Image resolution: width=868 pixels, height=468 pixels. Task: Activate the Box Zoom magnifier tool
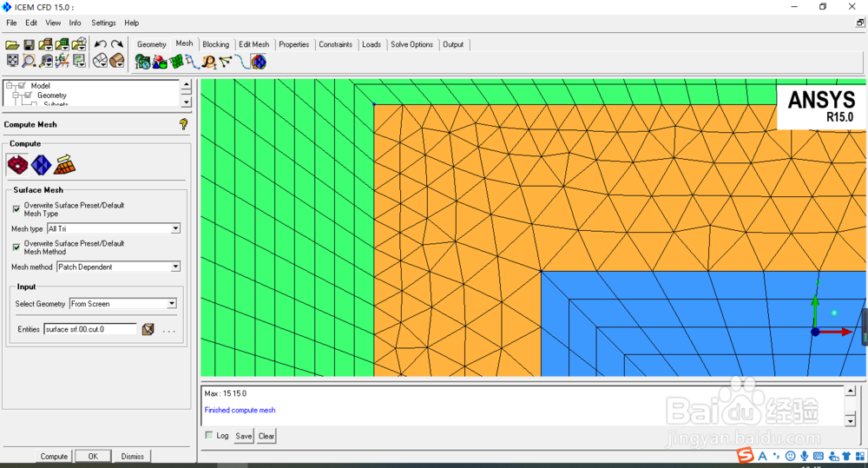[x=29, y=61]
